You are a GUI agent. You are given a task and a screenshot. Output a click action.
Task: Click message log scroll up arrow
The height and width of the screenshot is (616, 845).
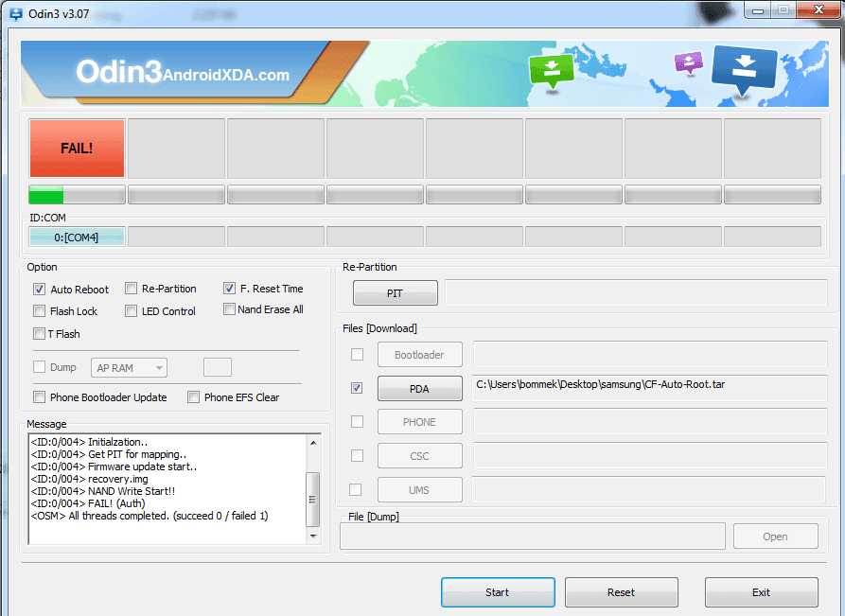click(x=313, y=443)
